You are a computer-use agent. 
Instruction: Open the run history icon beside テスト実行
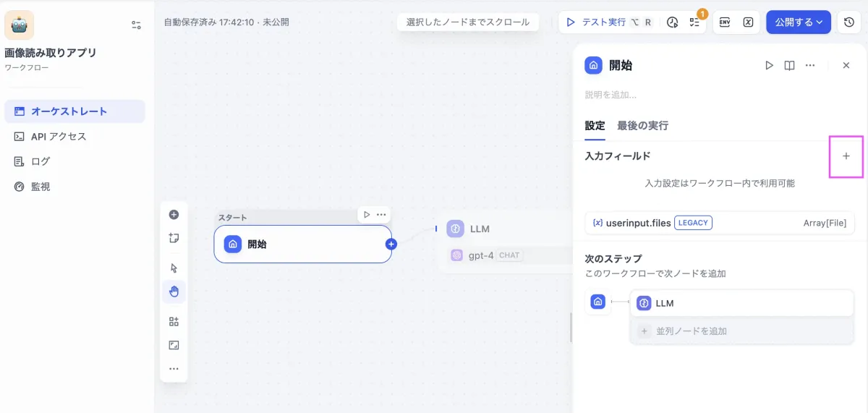(x=672, y=22)
